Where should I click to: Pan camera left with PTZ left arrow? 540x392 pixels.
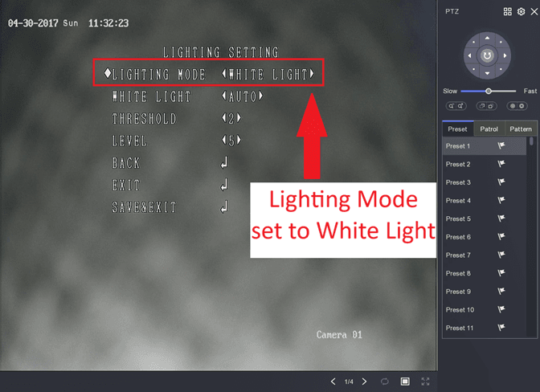coord(469,55)
